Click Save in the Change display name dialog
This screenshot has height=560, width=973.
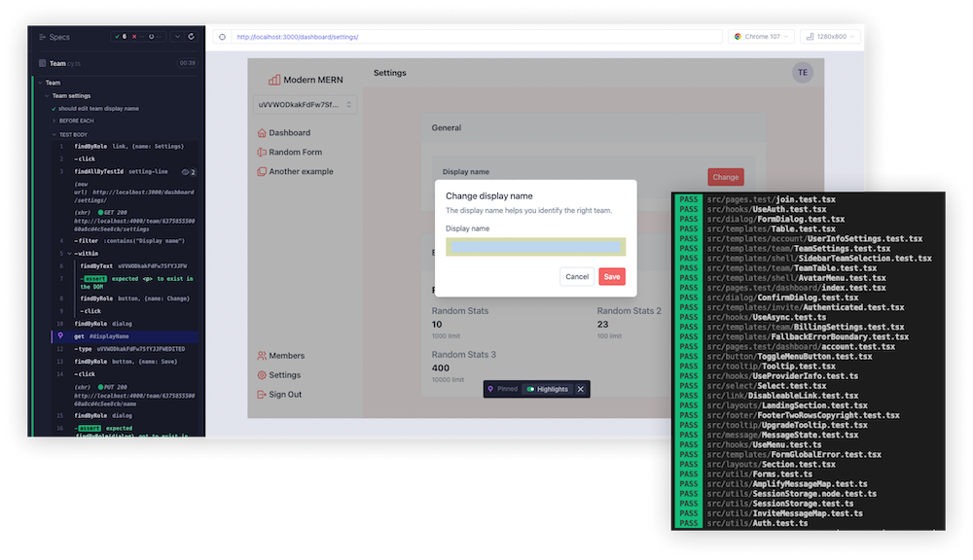point(612,276)
